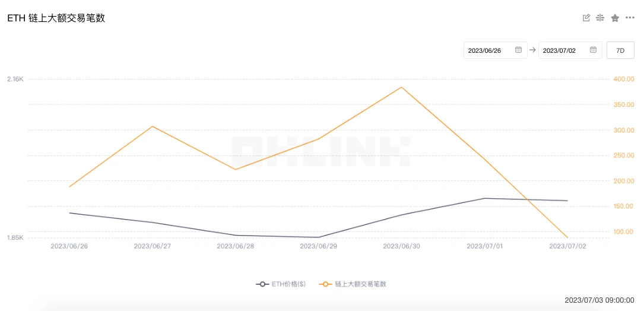Open calendar icon in start date field

click(518, 50)
